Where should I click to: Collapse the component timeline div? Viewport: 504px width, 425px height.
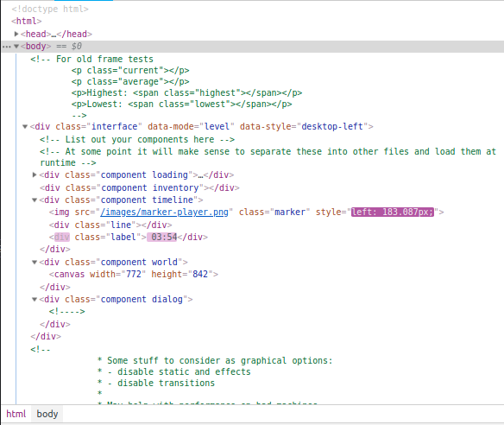pyautogui.click(x=35, y=200)
